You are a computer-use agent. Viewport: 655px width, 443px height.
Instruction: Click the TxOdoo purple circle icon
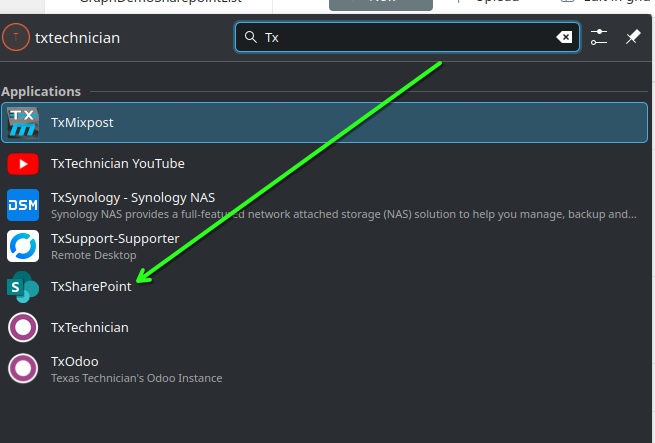[x=23, y=368]
